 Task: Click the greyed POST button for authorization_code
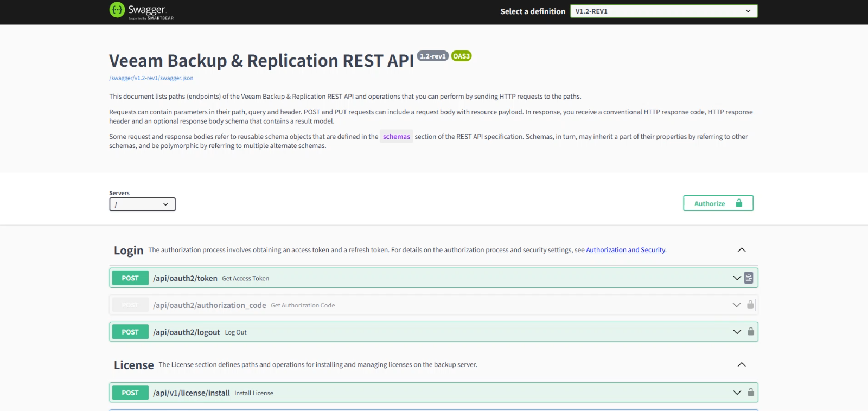pyautogui.click(x=130, y=305)
